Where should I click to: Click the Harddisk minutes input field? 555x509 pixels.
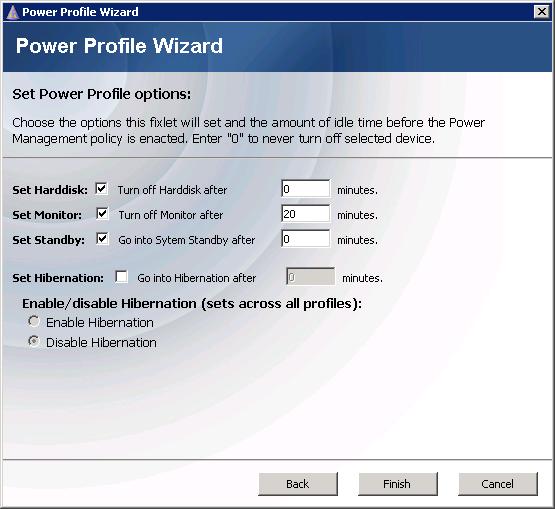pos(306,189)
